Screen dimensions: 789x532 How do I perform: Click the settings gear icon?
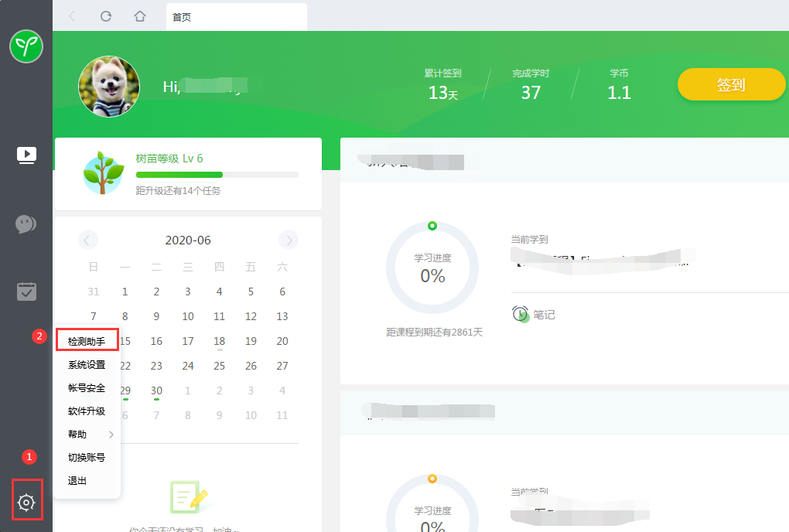click(26, 503)
